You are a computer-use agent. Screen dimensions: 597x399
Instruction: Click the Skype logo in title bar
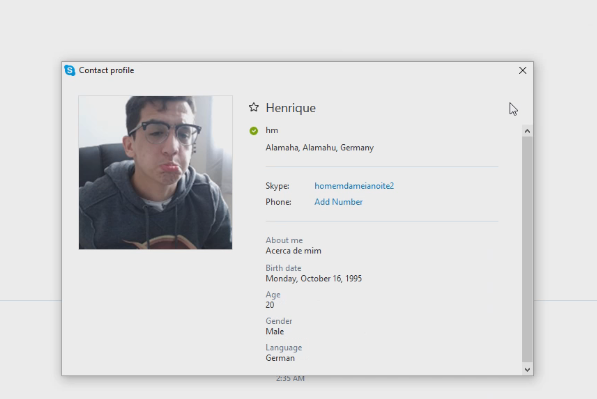coord(70,70)
